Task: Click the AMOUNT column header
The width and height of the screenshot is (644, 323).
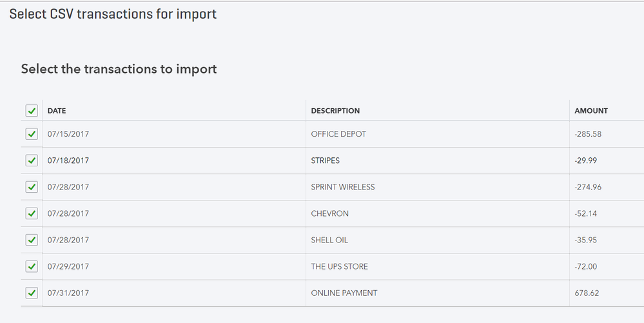Action: point(591,111)
